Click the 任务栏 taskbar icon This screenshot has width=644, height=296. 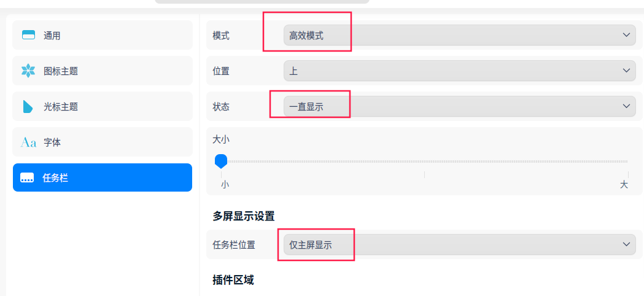pyautogui.click(x=27, y=178)
